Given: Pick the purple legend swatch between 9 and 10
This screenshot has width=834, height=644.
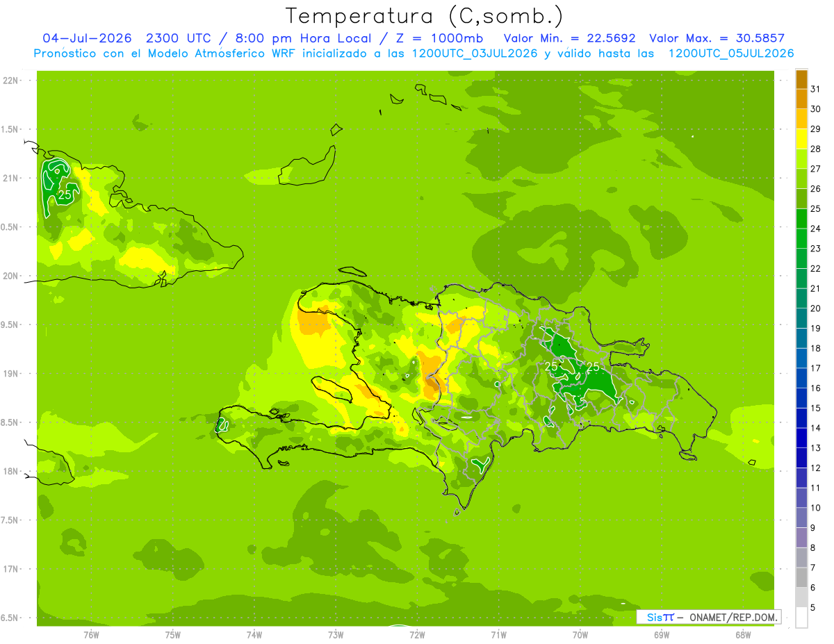Looking at the screenshot, I should (x=801, y=518).
